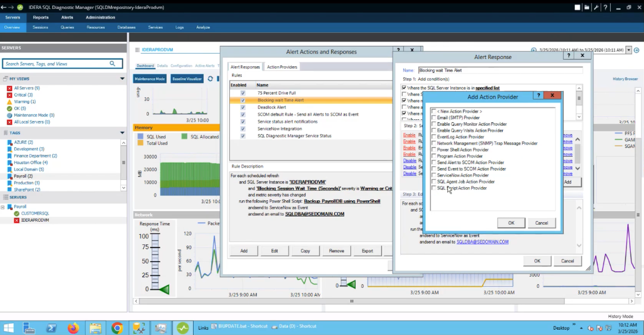Viewport: 644px width, 335px height.
Task: Select the IDERAPRODVM server in tree
Action: click(35, 221)
